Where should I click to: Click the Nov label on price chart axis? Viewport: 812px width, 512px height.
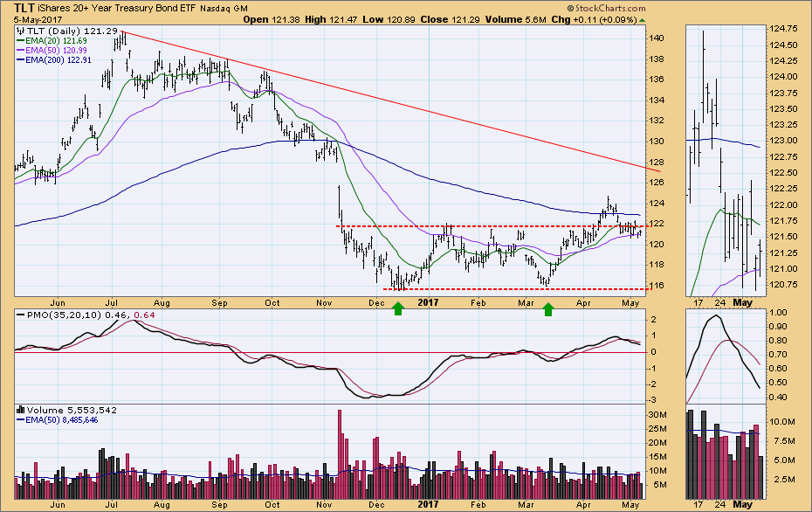tap(324, 302)
